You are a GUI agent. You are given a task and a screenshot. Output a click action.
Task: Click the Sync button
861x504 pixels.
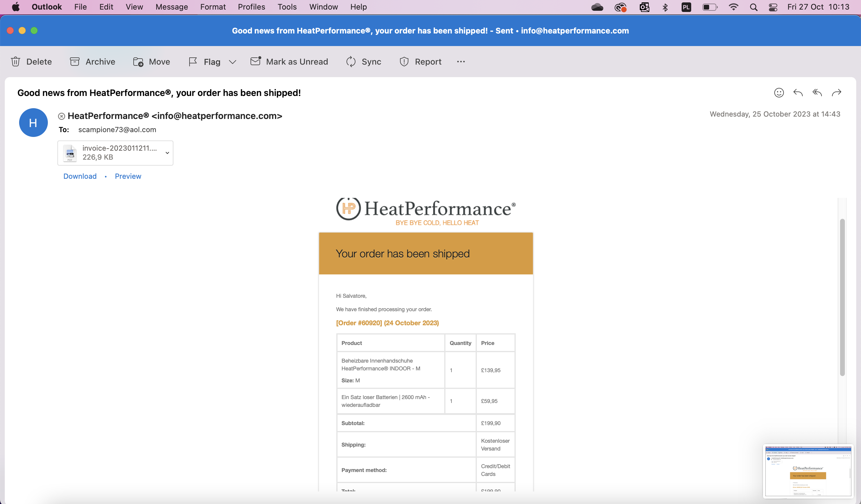click(x=364, y=62)
